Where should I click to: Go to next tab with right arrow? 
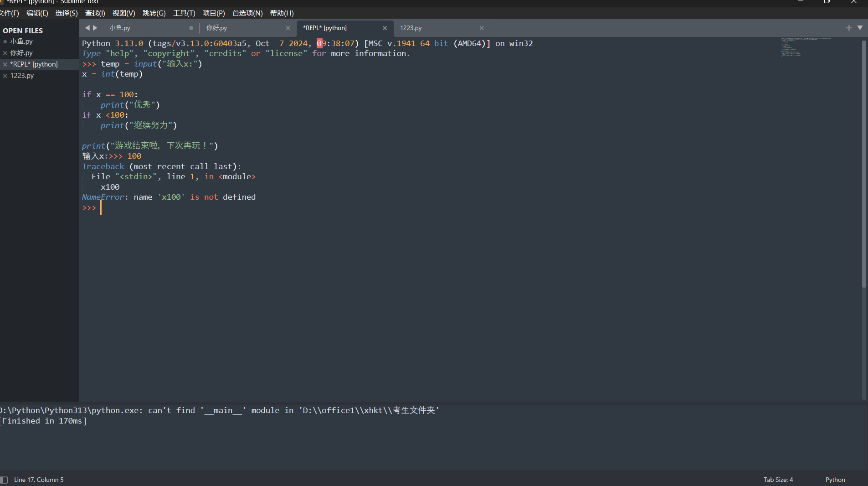(x=95, y=28)
